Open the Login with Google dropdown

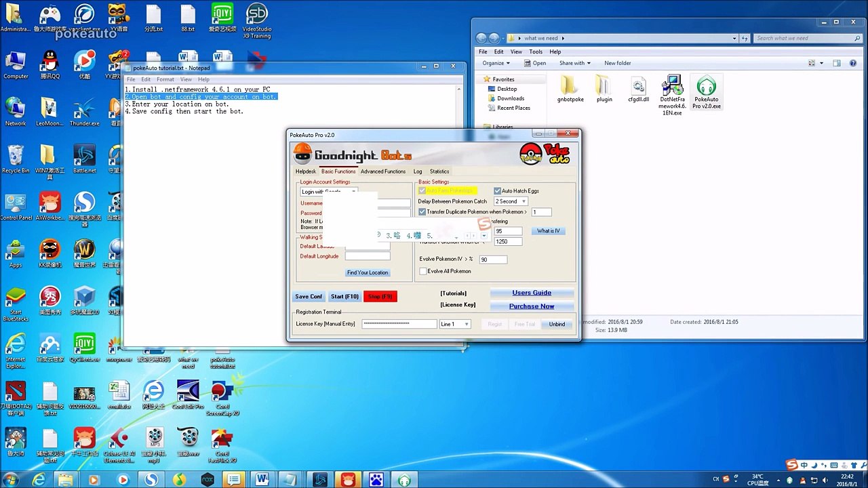tap(329, 192)
